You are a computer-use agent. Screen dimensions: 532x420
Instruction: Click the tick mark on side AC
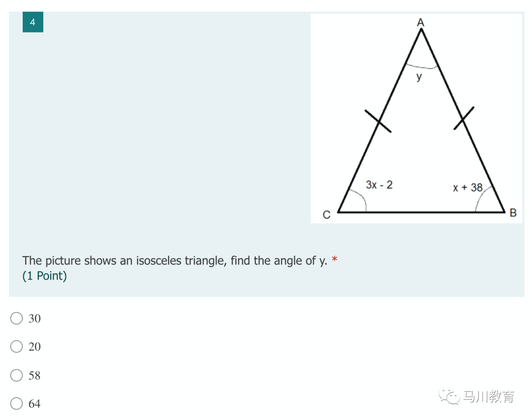[378, 121]
